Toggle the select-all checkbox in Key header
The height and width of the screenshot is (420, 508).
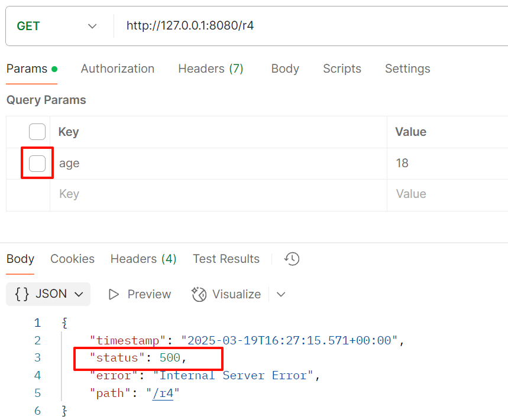37,132
